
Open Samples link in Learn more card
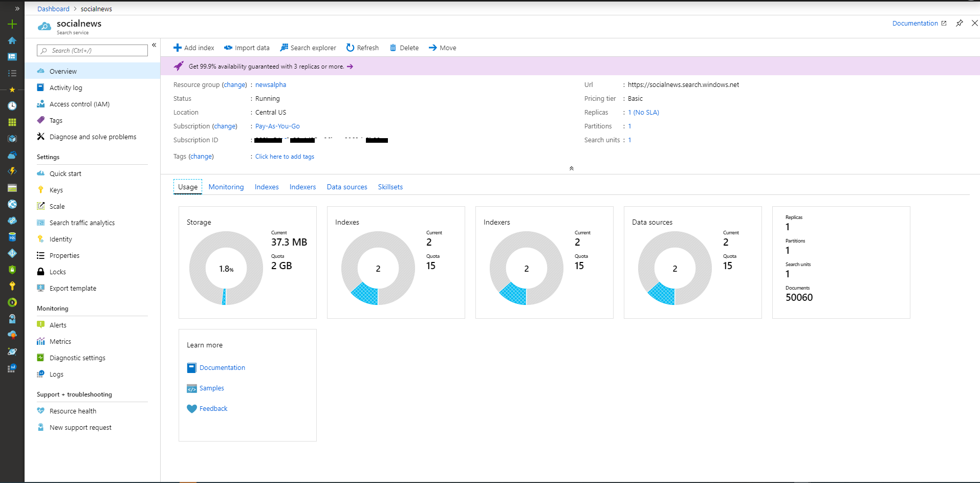[x=212, y=388]
